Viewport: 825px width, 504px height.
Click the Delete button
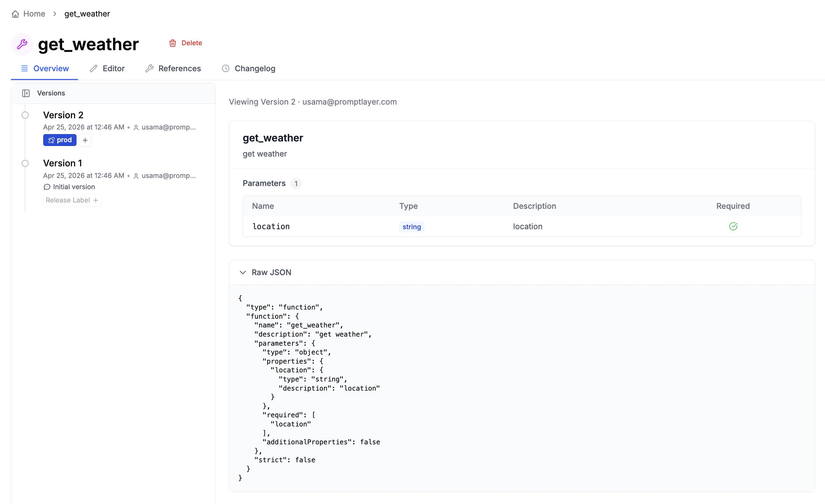coord(192,43)
